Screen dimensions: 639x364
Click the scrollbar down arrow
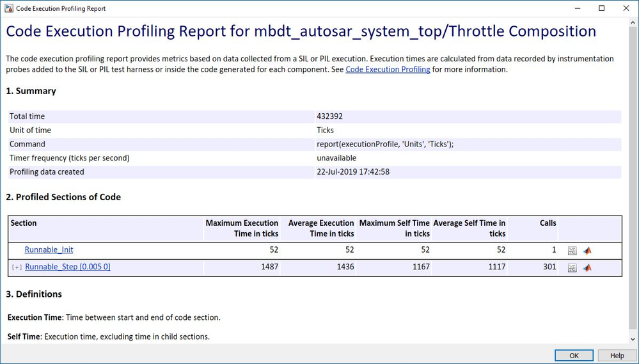(x=633, y=338)
